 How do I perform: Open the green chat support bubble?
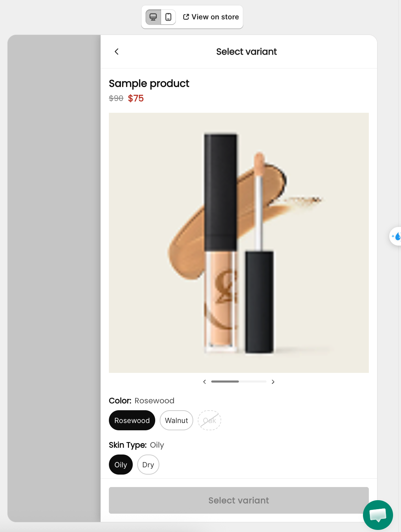click(x=378, y=515)
